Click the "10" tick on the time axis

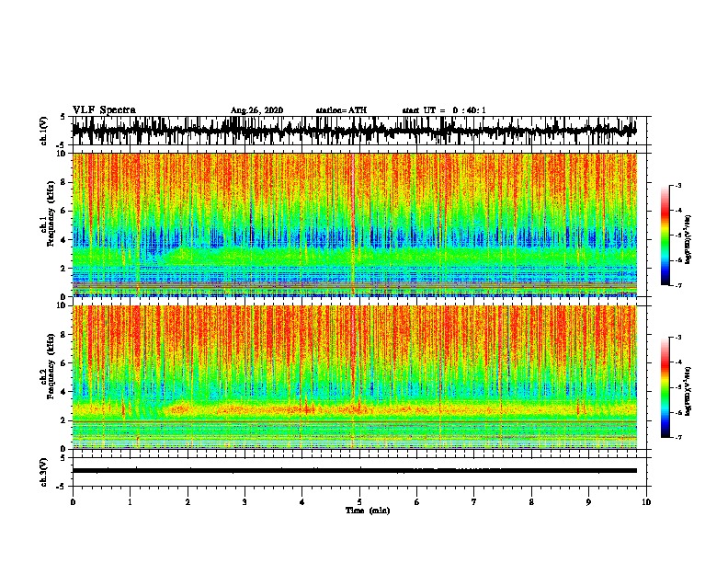[x=646, y=502]
